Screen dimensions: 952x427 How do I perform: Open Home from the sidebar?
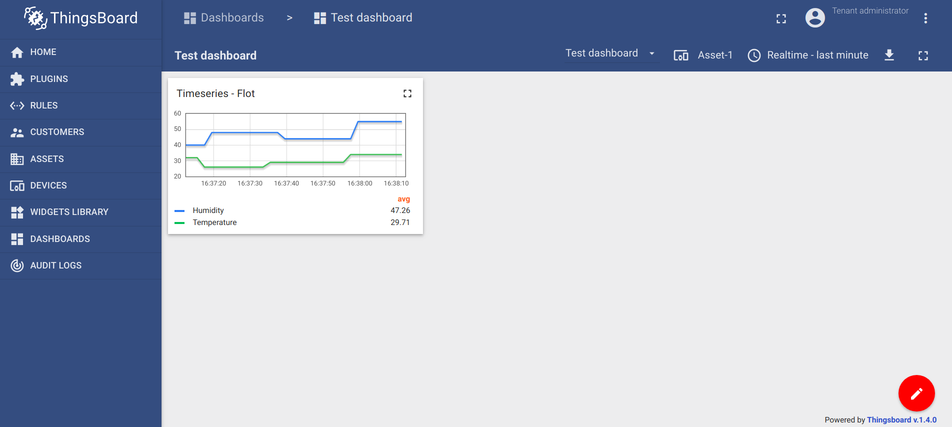click(81, 52)
